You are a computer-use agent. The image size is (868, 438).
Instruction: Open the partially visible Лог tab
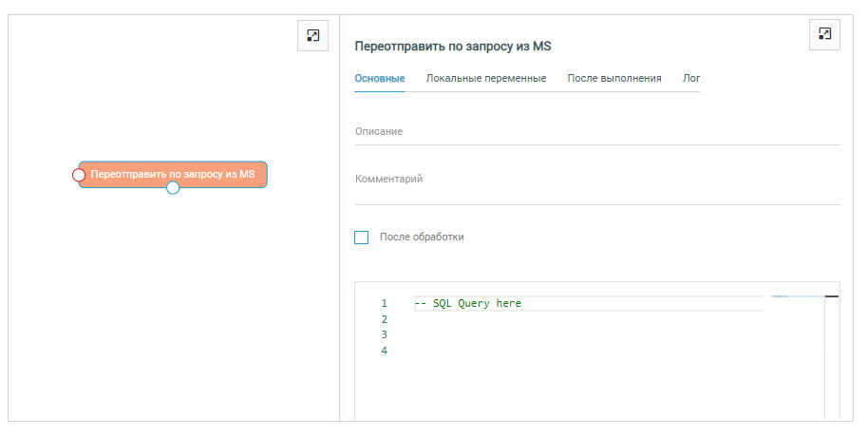tap(691, 78)
